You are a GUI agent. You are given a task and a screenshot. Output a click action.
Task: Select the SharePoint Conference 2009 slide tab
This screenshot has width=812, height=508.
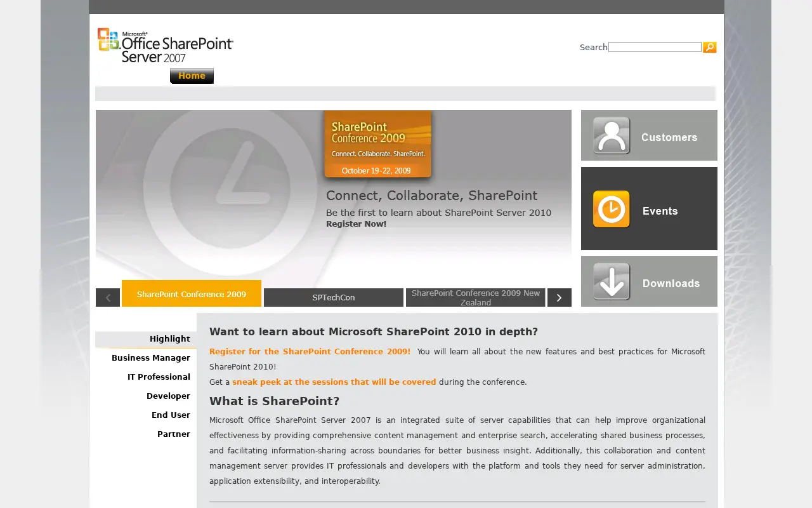click(x=192, y=293)
